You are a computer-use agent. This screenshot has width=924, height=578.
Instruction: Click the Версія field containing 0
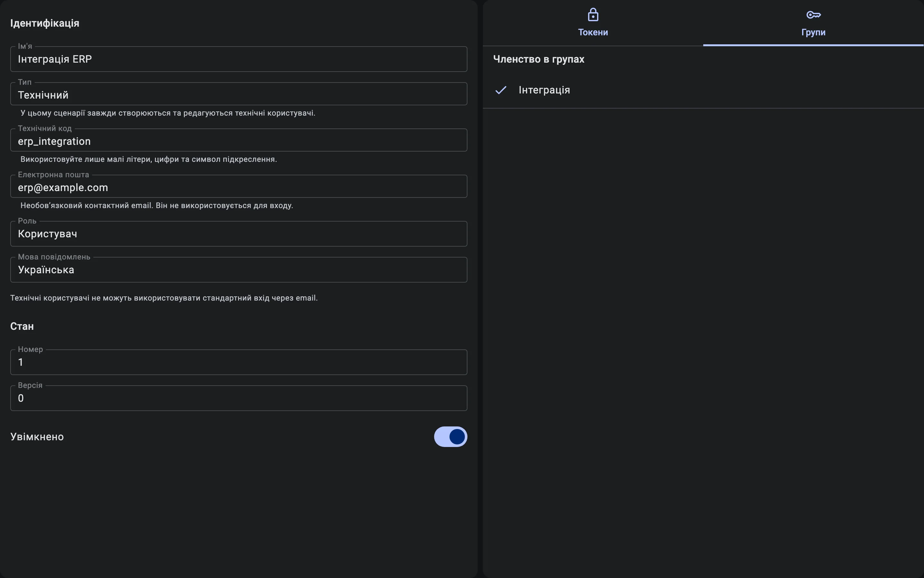click(x=239, y=398)
